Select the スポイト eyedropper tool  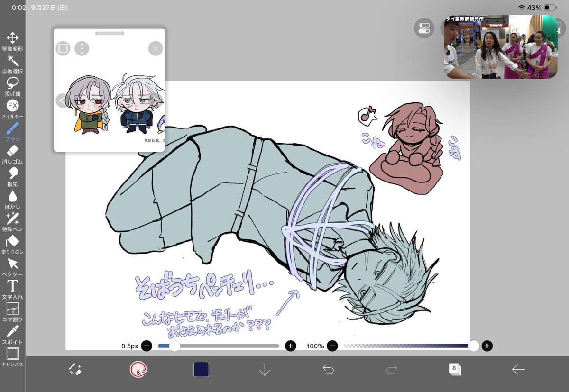(x=12, y=335)
